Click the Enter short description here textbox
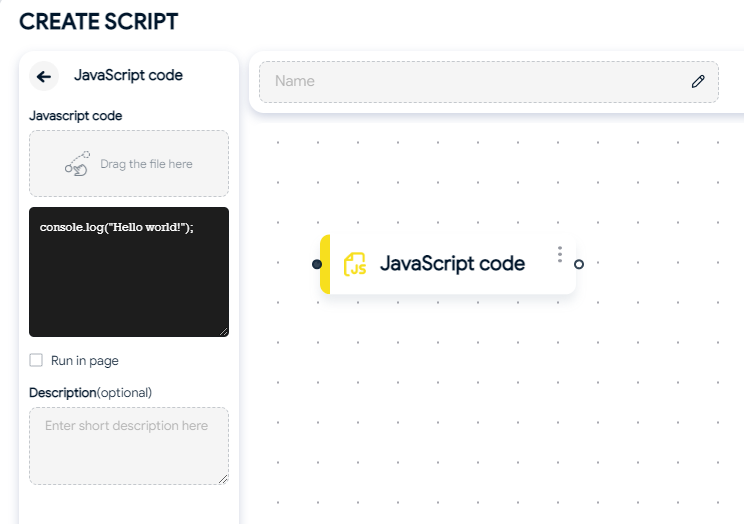 click(129, 446)
